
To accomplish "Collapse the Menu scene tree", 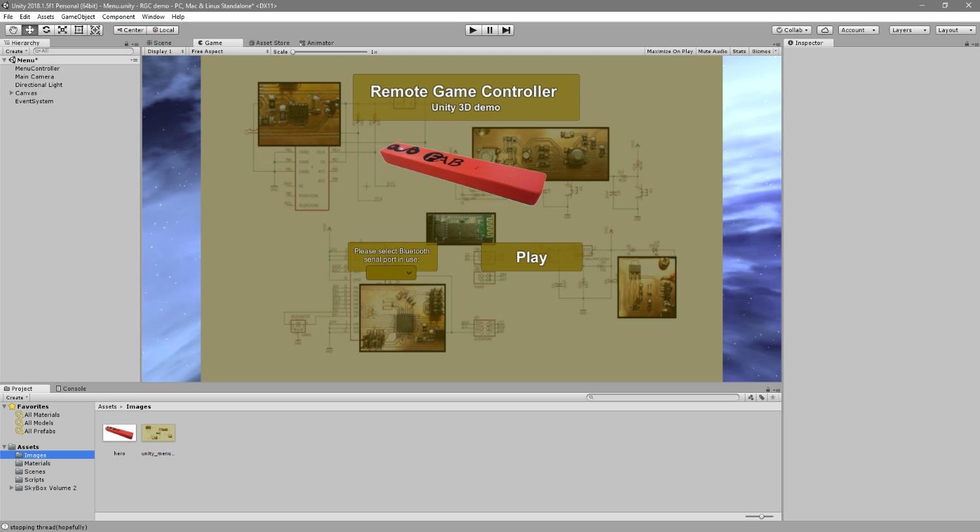I will 5,60.
